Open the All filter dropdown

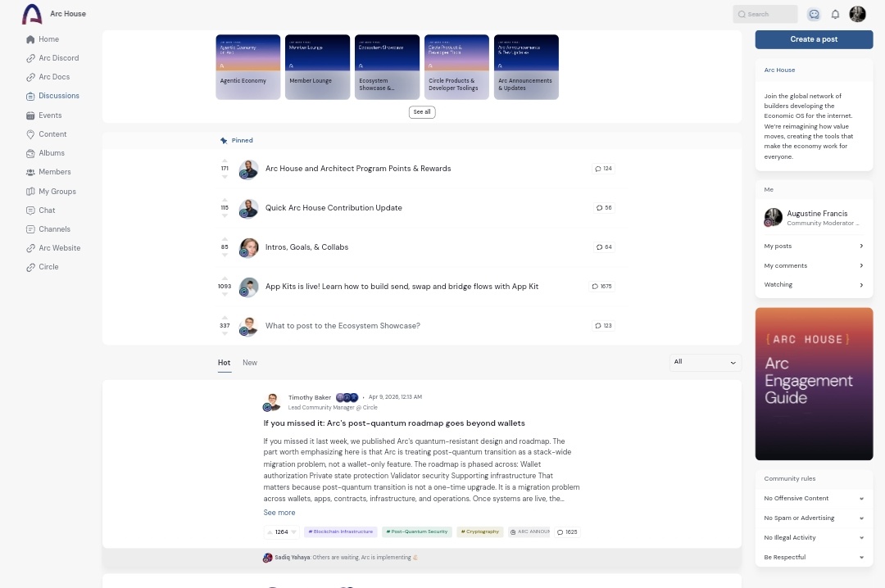pos(705,362)
